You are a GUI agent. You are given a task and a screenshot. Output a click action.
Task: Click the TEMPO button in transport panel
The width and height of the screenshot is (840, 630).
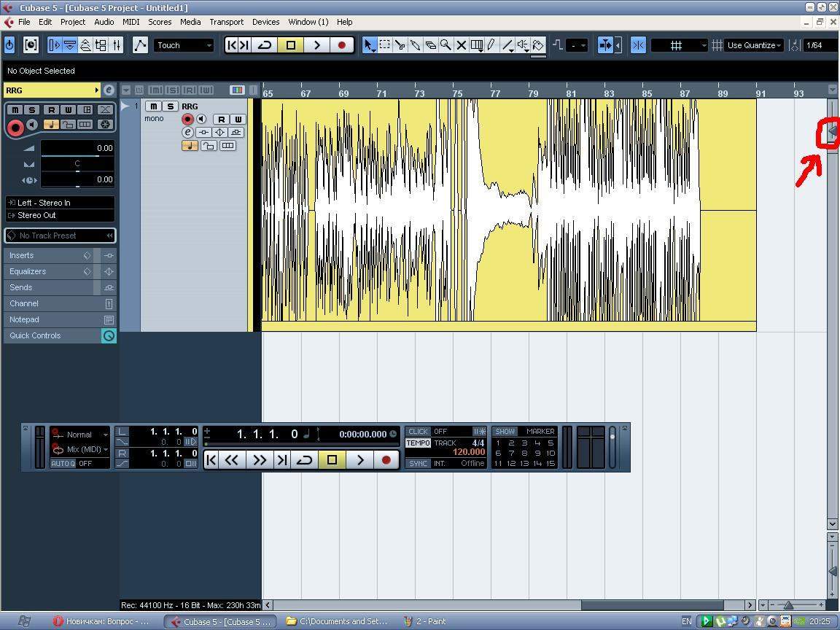tap(418, 443)
